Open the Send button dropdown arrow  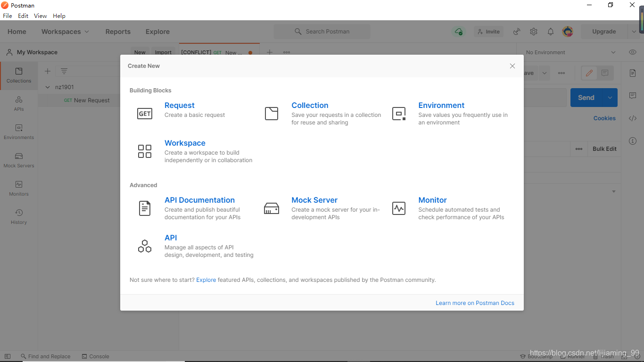point(610,98)
